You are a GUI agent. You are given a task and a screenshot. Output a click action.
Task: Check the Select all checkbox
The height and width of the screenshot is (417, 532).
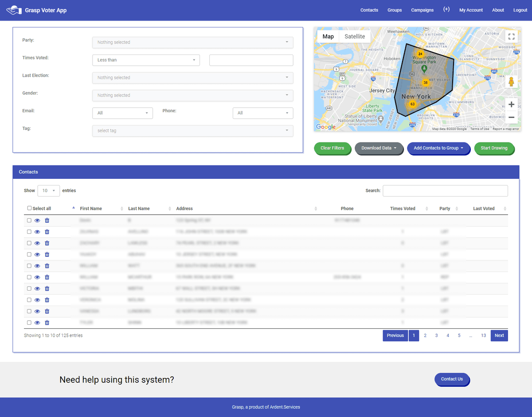[x=30, y=208]
